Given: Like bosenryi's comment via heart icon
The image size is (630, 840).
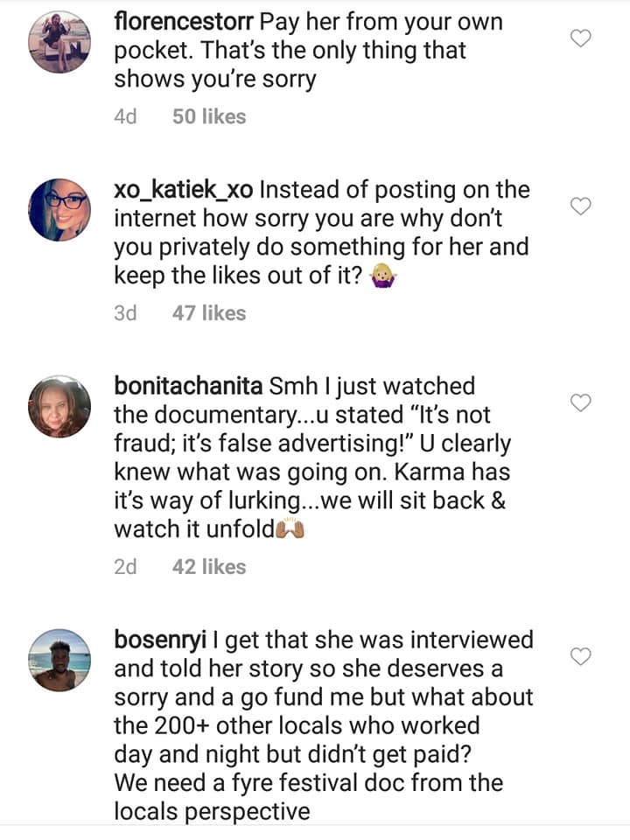Looking at the screenshot, I should point(581,656).
